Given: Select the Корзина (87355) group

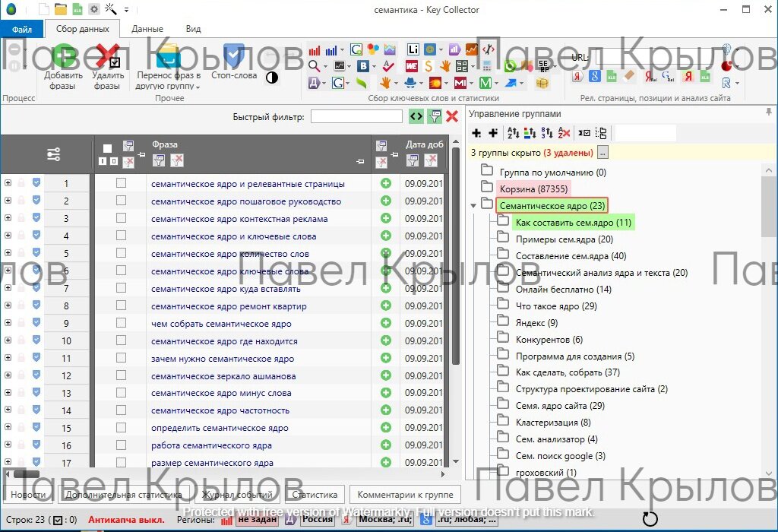Looking at the screenshot, I should tap(533, 188).
